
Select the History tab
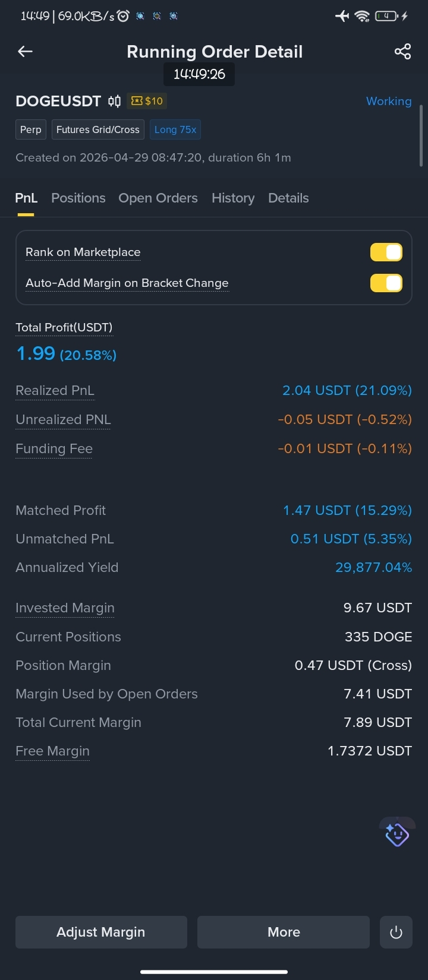click(233, 198)
